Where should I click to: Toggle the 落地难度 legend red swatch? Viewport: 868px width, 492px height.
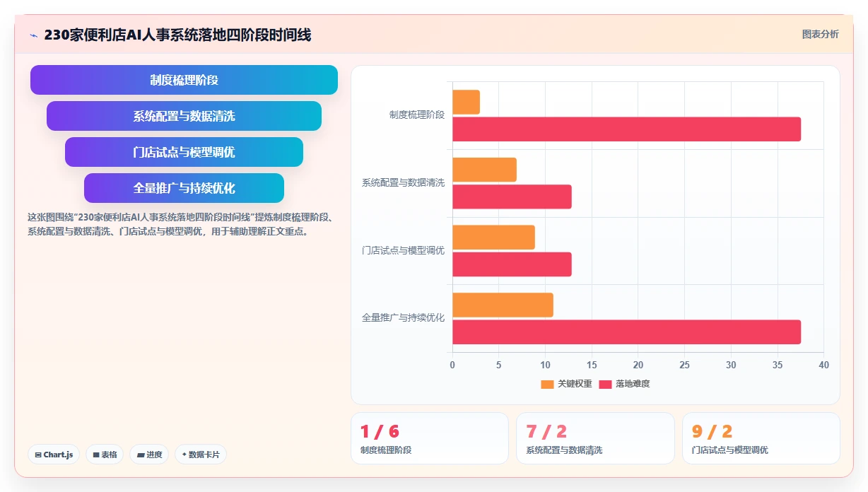tap(605, 384)
